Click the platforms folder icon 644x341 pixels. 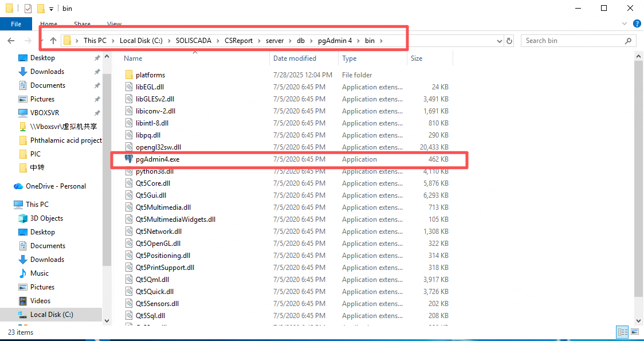pyautogui.click(x=129, y=75)
